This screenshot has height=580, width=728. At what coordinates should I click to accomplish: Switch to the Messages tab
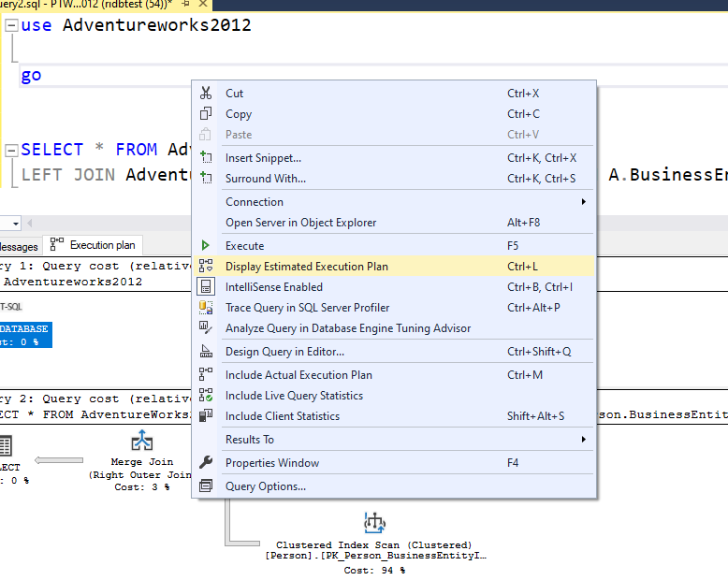pyautogui.click(x=19, y=246)
